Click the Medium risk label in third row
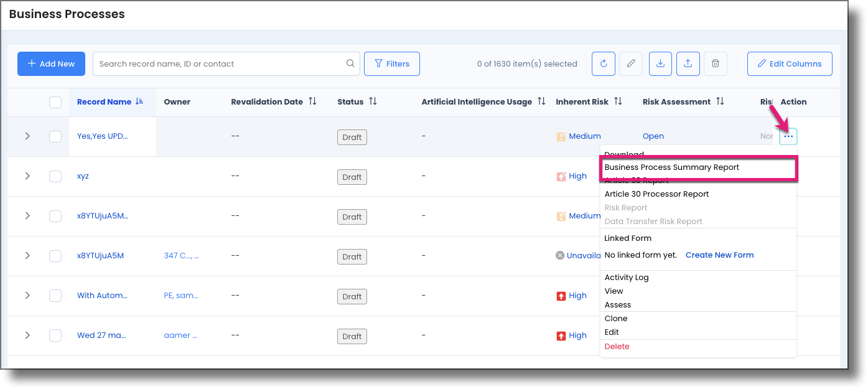The image size is (868, 389). 585,216
